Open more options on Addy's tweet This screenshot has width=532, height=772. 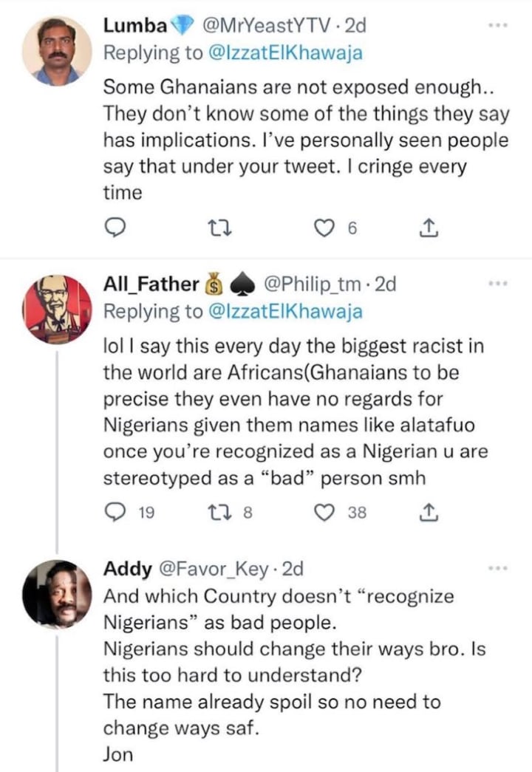(499, 569)
